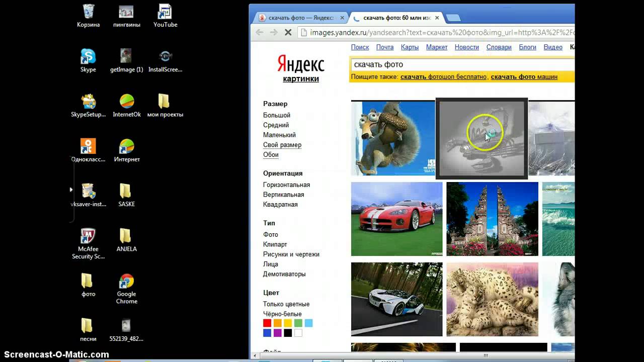This screenshot has width=644, height=362.
Task: Close the скачать фото: 60 млн tab
Action: click(x=437, y=18)
